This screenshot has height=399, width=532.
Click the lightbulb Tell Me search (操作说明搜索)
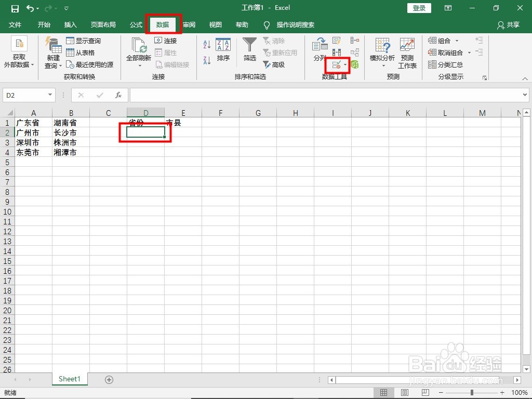(x=289, y=25)
